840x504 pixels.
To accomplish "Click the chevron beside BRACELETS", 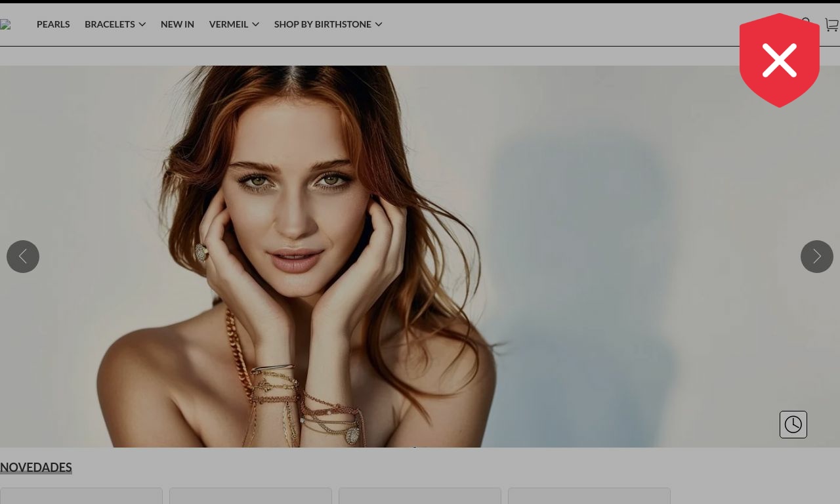I will (x=142, y=25).
